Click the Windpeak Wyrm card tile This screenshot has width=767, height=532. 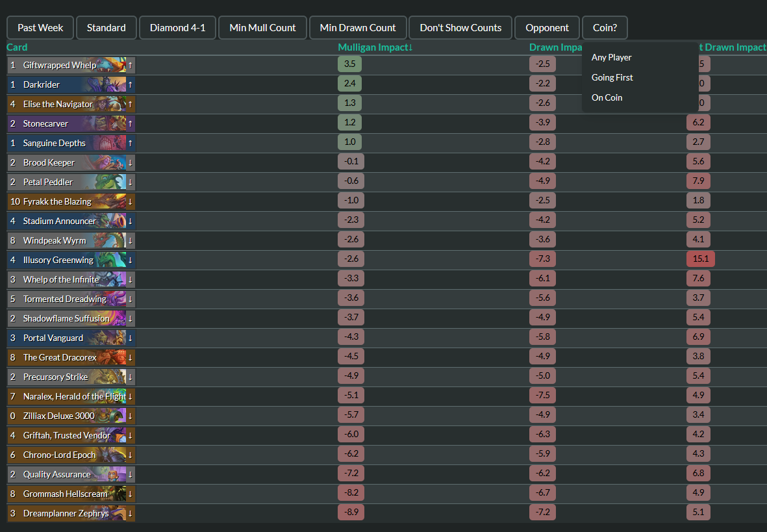click(71, 240)
